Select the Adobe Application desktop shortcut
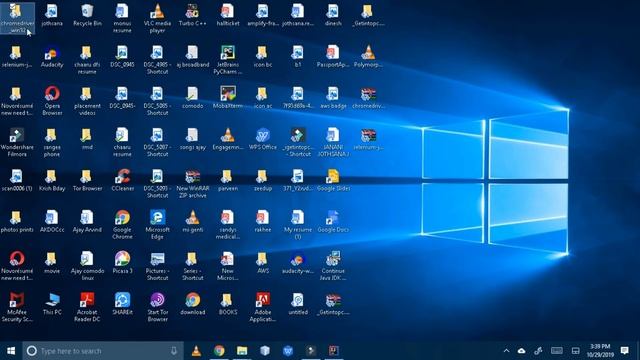640x360 pixels. click(x=262, y=307)
